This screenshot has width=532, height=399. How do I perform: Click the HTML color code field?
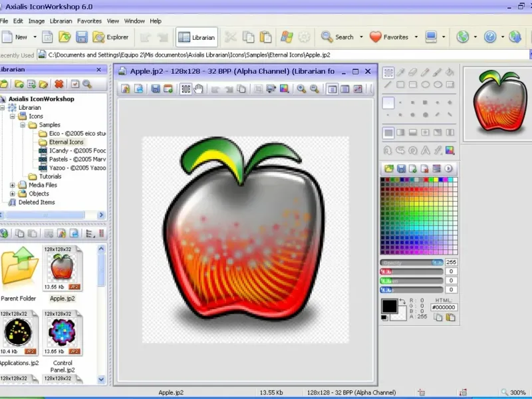(444, 307)
